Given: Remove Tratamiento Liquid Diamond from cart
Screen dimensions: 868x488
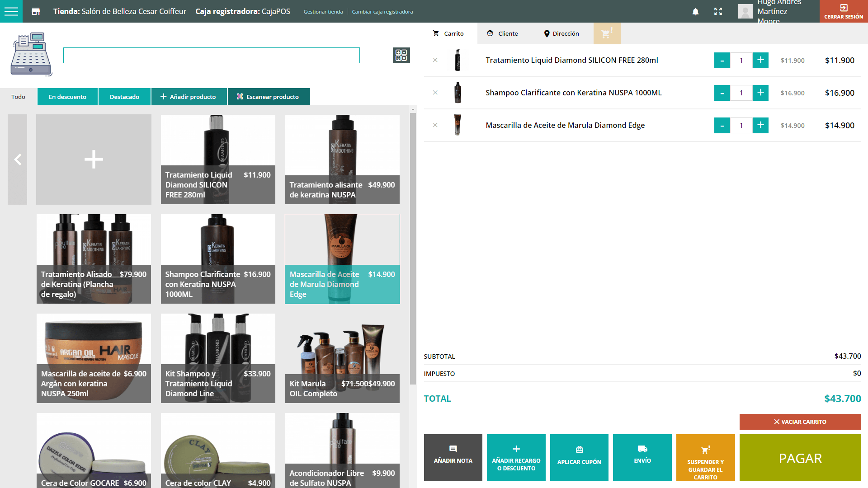Looking at the screenshot, I should [x=435, y=60].
